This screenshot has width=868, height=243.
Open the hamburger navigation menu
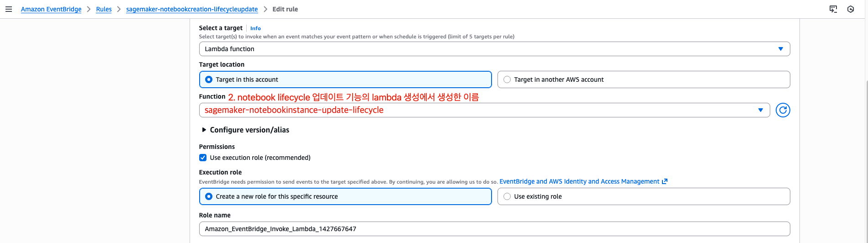click(x=8, y=9)
